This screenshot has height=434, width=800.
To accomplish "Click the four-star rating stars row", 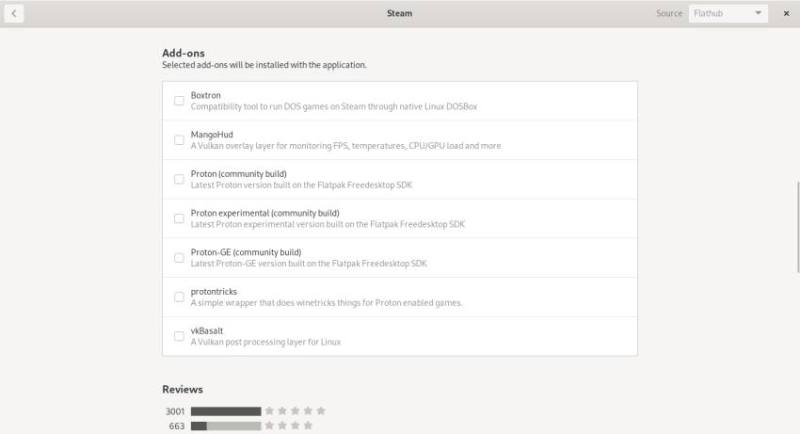I will [295, 426].
